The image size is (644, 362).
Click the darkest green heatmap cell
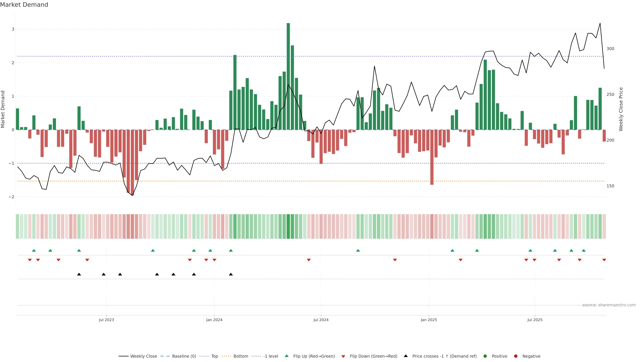click(288, 226)
